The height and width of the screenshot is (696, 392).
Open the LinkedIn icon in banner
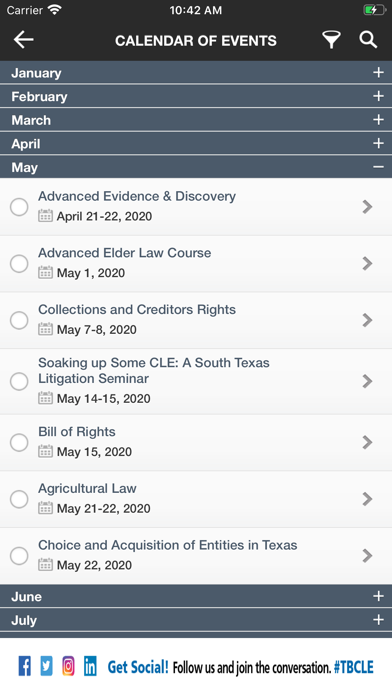tap(90, 666)
